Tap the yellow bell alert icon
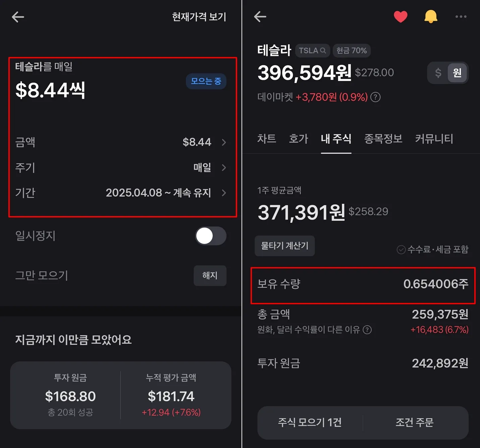Viewport: 480px width, 448px height. point(431,16)
